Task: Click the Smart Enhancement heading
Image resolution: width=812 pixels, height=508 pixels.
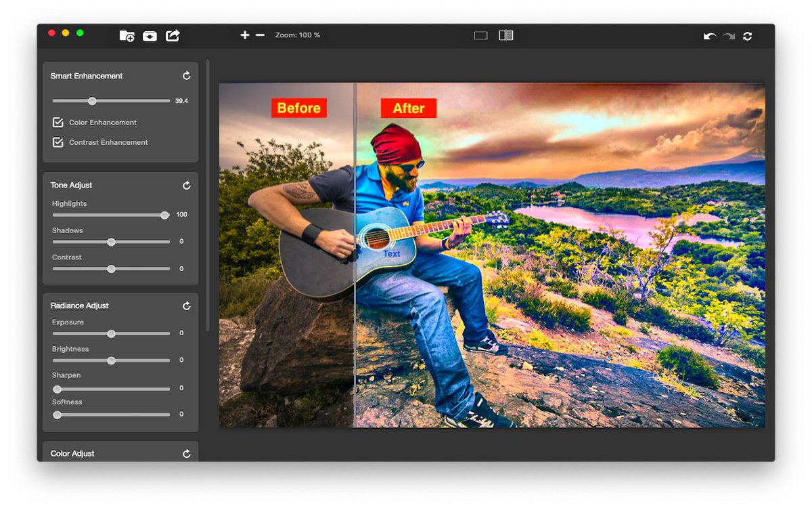Action: [x=87, y=76]
